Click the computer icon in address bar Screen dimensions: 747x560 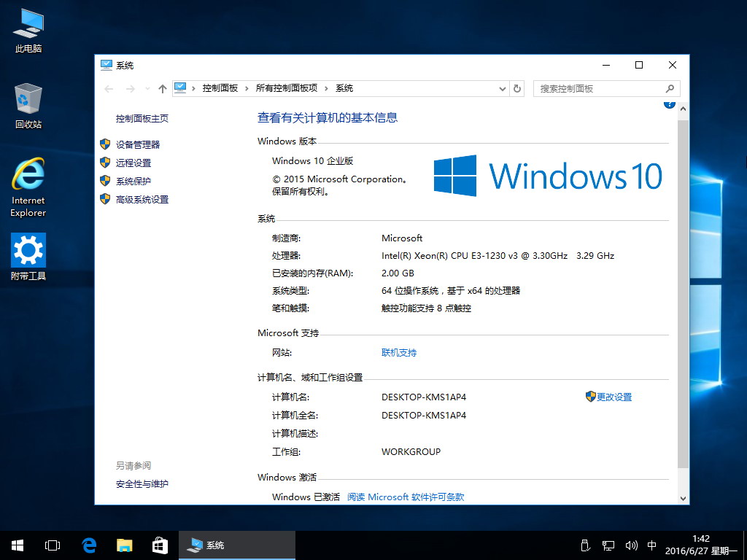(180, 87)
